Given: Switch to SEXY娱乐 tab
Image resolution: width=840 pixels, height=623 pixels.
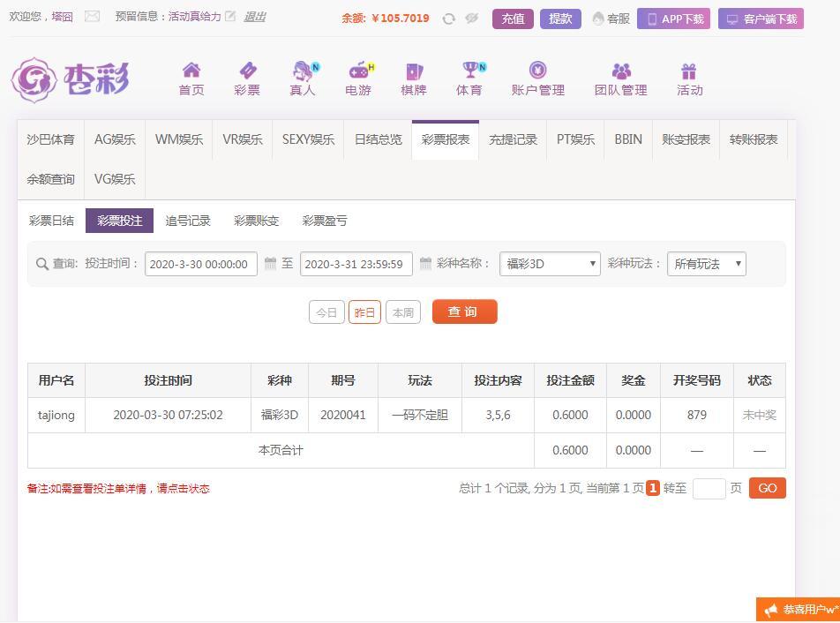Looking at the screenshot, I should pyautogui.click(x=308, y=139).
